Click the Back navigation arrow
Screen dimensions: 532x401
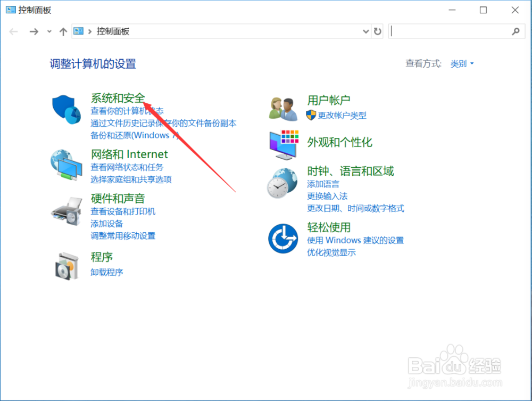(x=13, y=31)
